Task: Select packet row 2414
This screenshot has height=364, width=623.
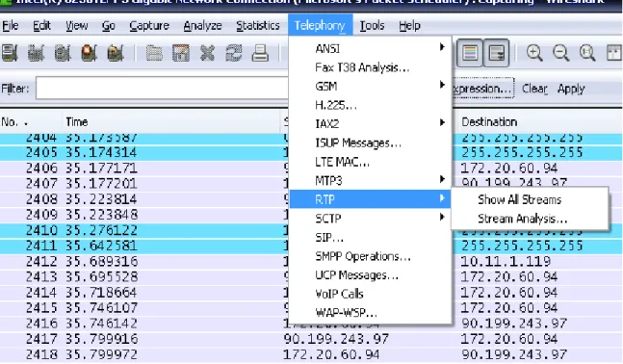Action: pyautogui.click(x=312, y=293)
